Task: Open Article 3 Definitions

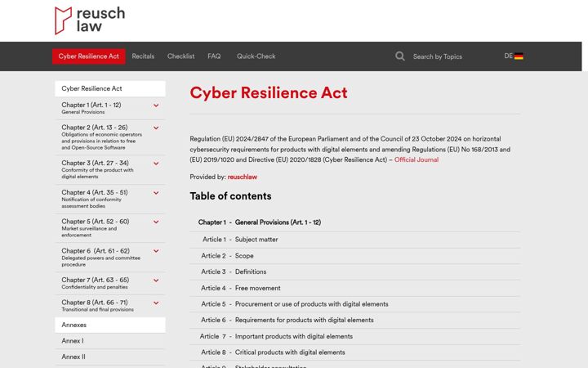Action: tap(354, 272)
